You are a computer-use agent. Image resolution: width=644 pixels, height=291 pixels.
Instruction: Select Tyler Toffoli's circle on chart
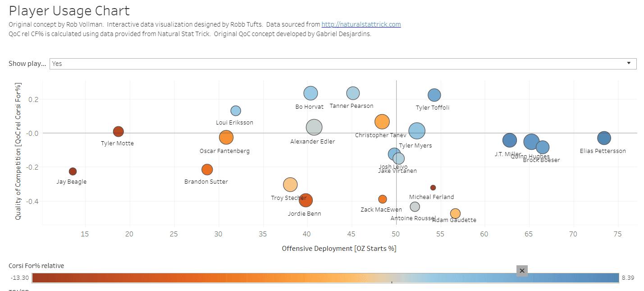pos(434,95)
